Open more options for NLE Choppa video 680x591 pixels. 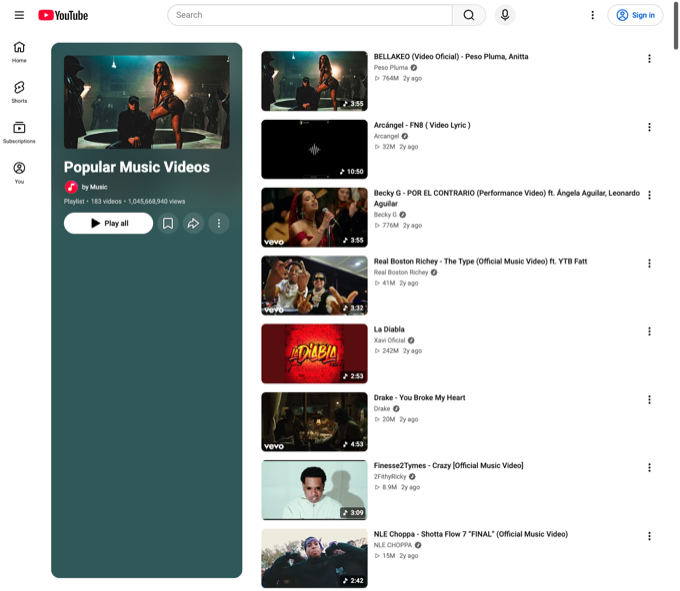tap(649, 536)
